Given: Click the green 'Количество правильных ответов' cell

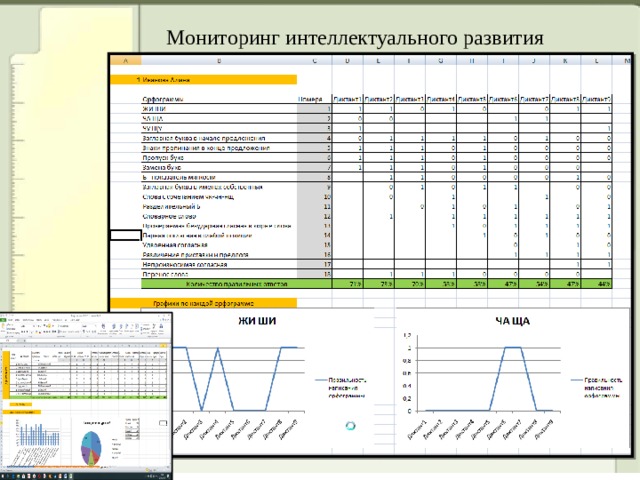Looking at the screenshot, I should [236, 284].
